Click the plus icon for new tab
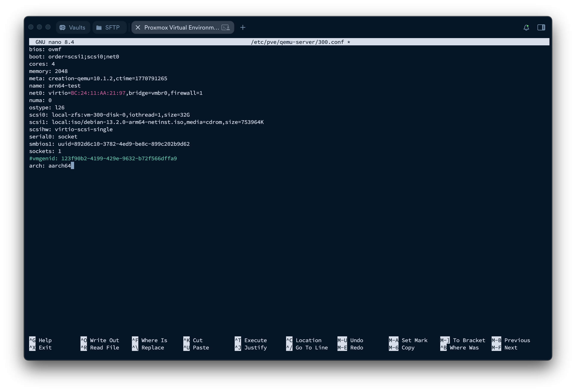576x392 pixels. (x=243, y=27)
